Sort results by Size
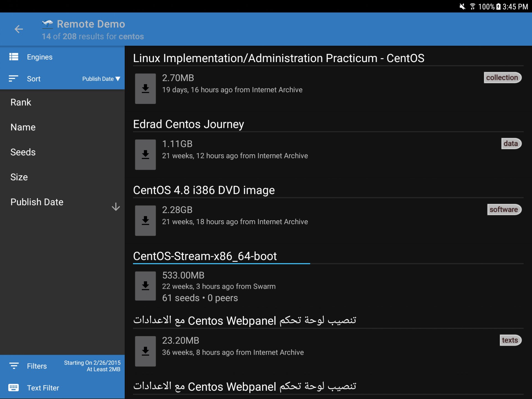This screenshot has height=399, width=532. [x=19, y=177]
